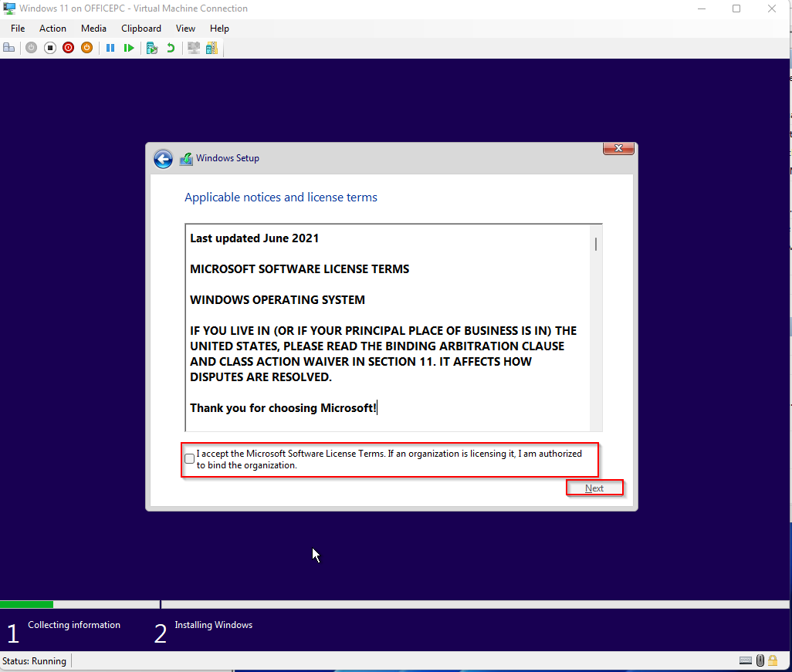Reset the VM using the green toolbar icon
This screenshot has height=672, width=792.
coord(128,47)
